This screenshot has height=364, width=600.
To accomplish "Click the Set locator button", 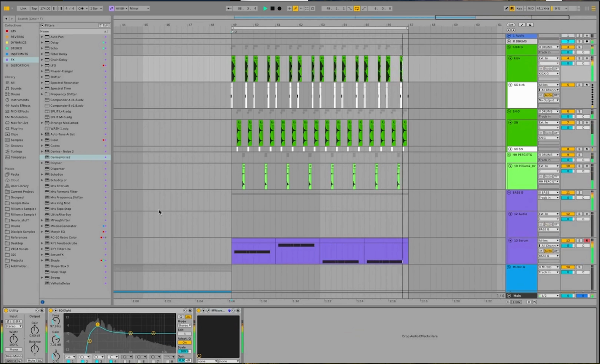I will (511, 25).
